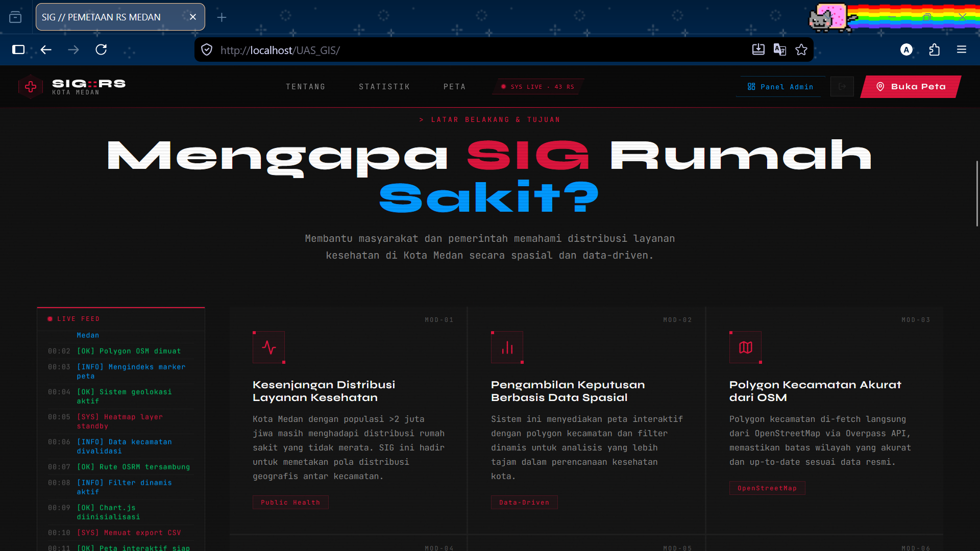
Task: Click the SIG::RS red cross logo icon
Action: pos(31,87)
